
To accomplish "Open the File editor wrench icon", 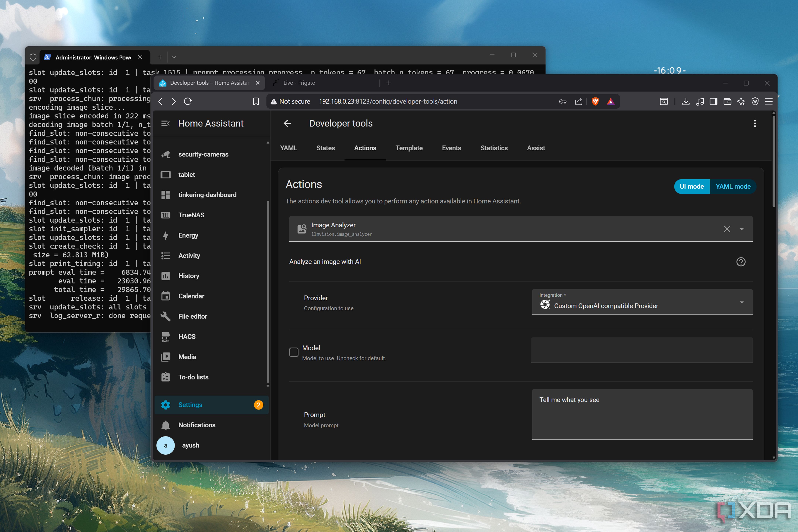I will (166, 316).
